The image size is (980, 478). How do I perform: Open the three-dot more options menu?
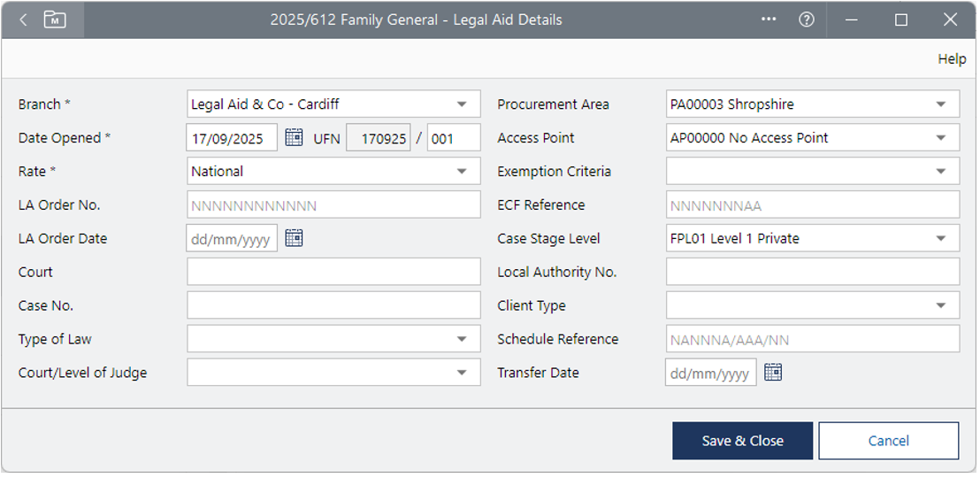pos(769,19)
